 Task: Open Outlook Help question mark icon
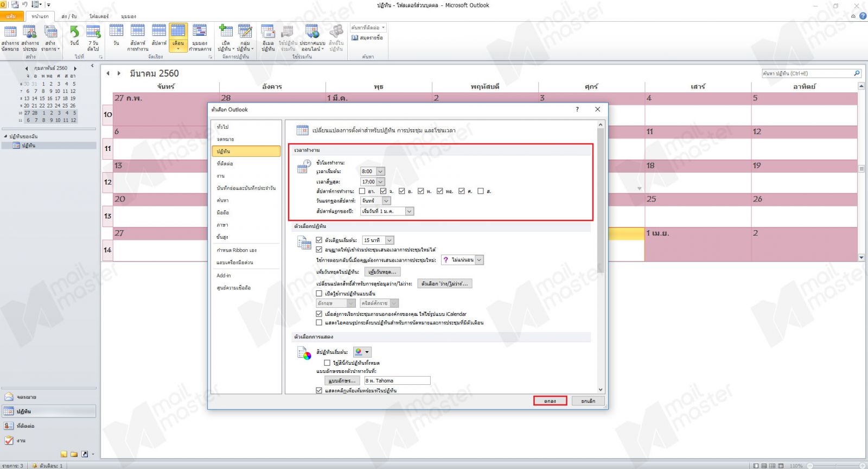tap(863, 16)
